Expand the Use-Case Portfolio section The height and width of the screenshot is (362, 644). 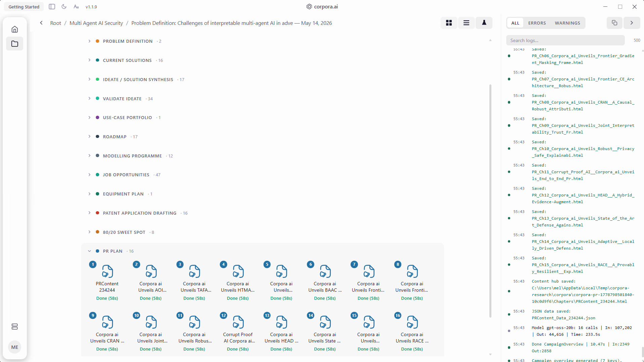89,117
